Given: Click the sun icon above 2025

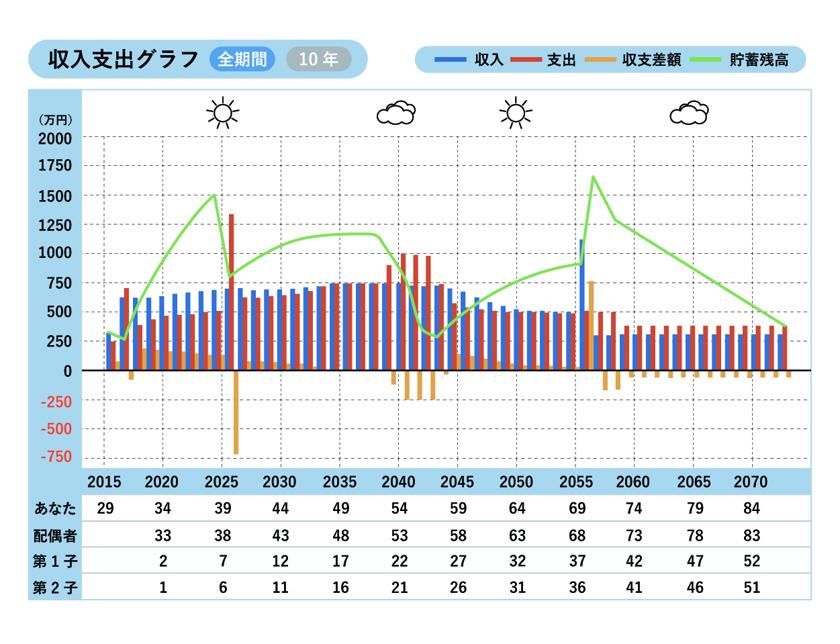Looking at the screenshot, I should [x=223, y=113].
